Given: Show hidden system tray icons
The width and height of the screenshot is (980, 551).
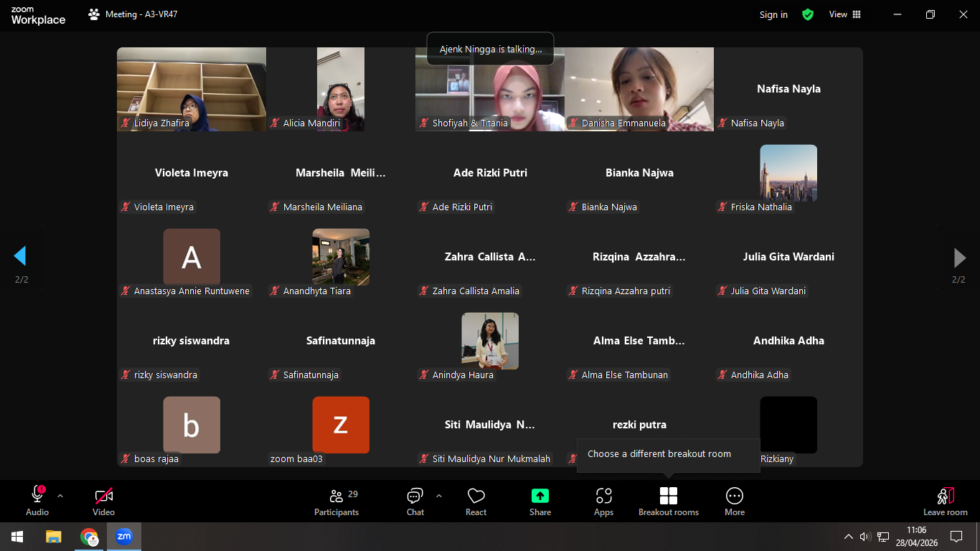Looking at the screenshot, I should pyautogui.click(x=849, y=537).
